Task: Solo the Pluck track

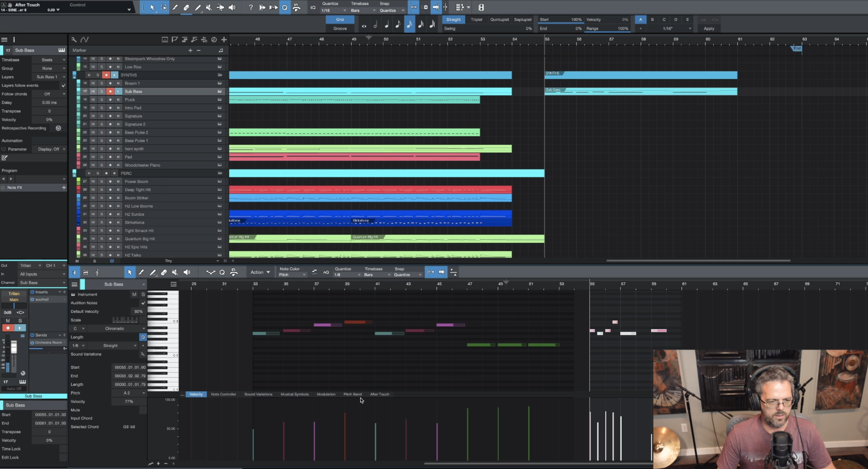Action: (101, 99)
